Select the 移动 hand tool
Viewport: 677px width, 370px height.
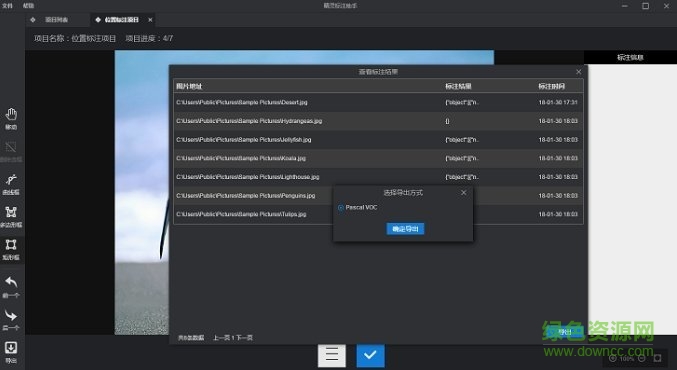pyautogui.click(x=11, y=119)
